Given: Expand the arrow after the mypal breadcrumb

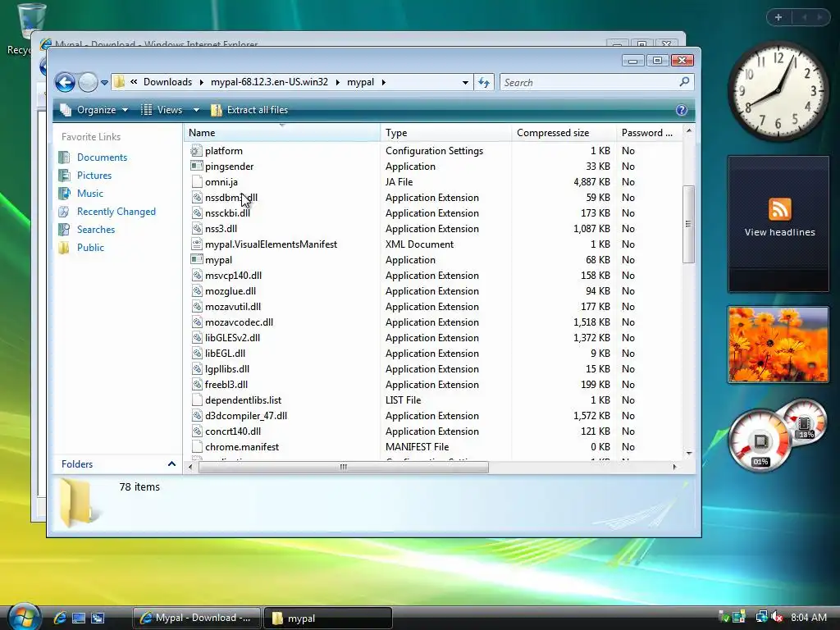Looking at the screenshot, I should [x=384, y=83].
